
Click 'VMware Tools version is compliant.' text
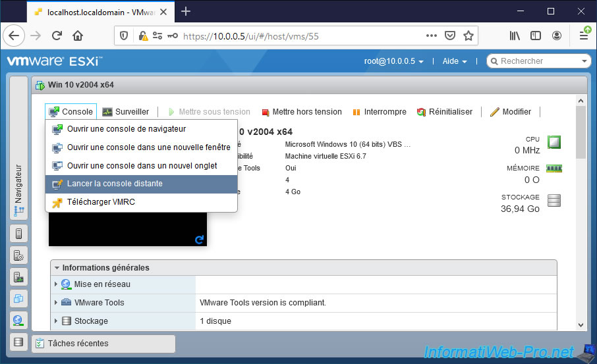(x=263, y=303)
